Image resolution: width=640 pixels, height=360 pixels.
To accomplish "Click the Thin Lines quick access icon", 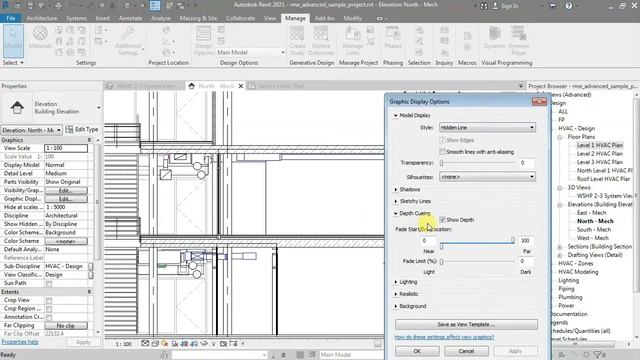I will 155,5.
